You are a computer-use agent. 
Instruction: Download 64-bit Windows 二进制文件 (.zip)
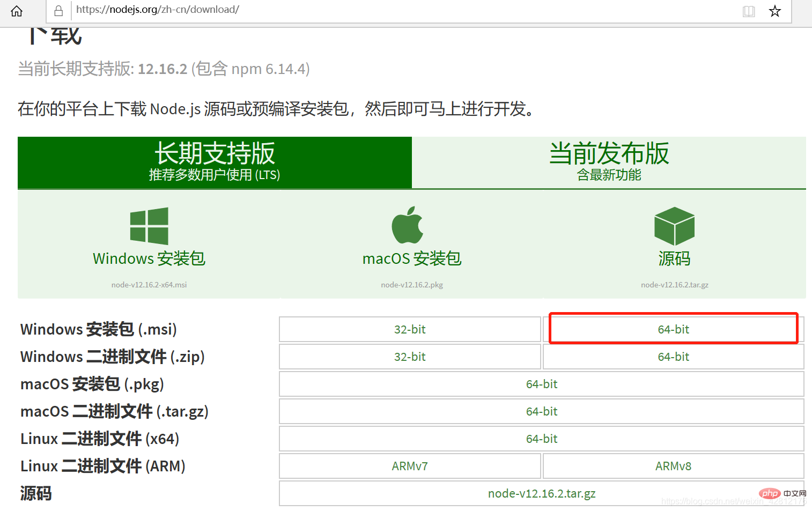[x=674, y=357]
